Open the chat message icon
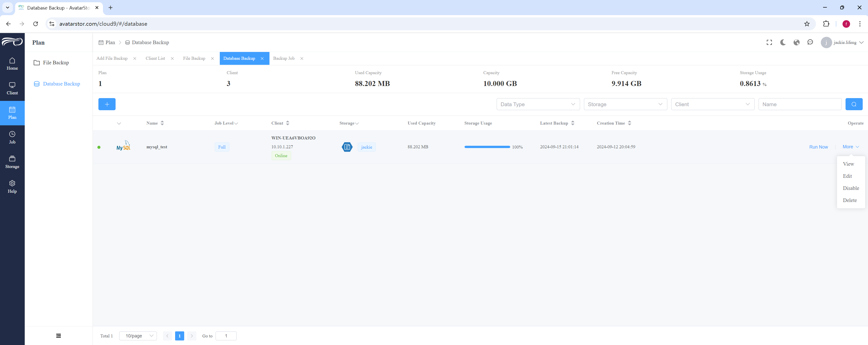The width and height of the screenshot is (868, 345). click(810, 42)
